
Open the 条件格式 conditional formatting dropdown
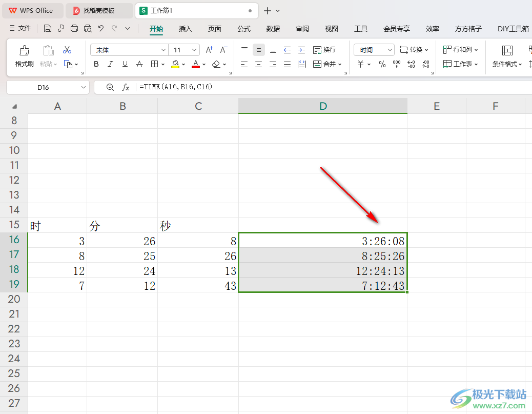507,64
